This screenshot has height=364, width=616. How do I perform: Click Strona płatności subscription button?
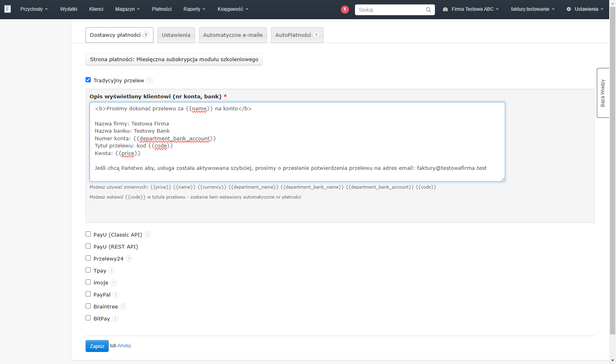click(174, 59)
